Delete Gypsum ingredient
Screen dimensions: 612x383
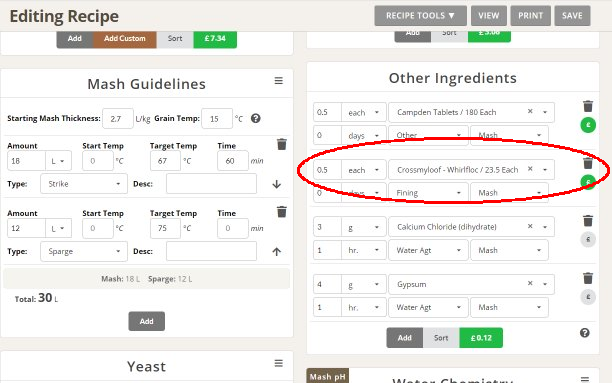[x=588, y=278]
